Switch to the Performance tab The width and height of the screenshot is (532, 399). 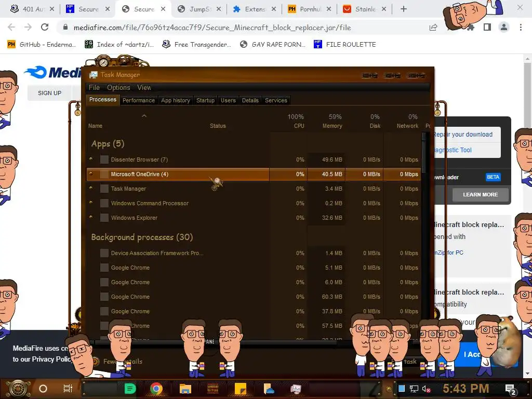(x=138, y=100)
